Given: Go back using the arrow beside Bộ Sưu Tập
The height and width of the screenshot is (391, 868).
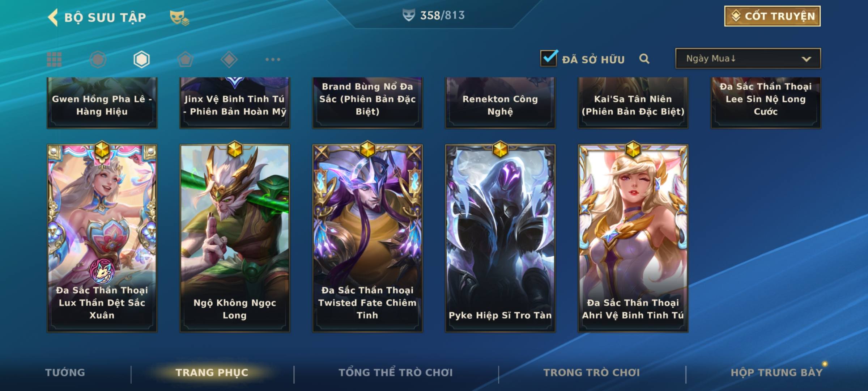Looking at the screenshot, I should (53, 17).
